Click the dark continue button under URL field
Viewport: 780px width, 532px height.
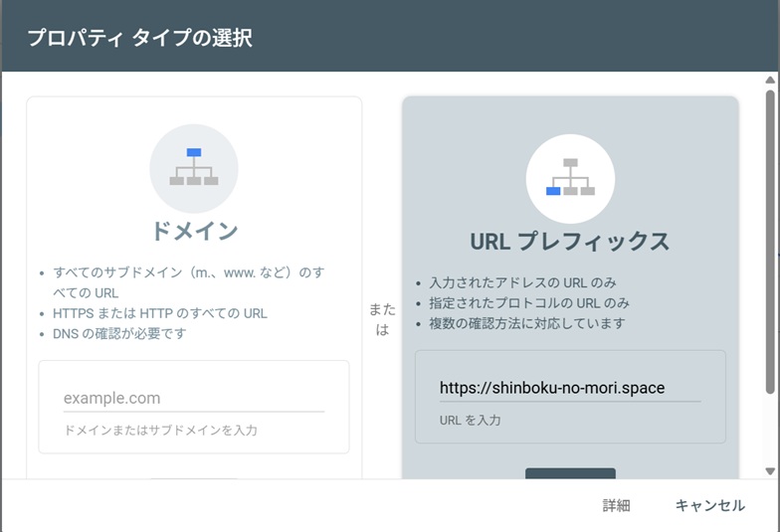[570, 474]
